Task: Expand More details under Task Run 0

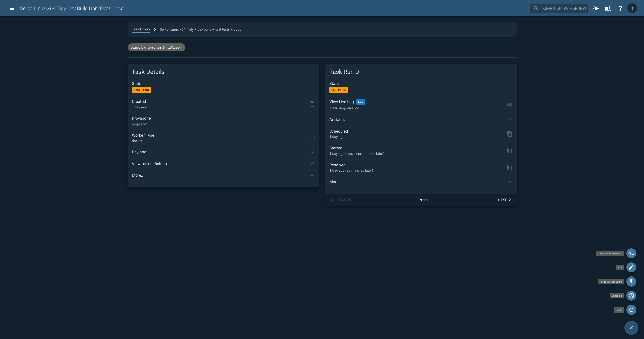Action: tap(509, 182)
